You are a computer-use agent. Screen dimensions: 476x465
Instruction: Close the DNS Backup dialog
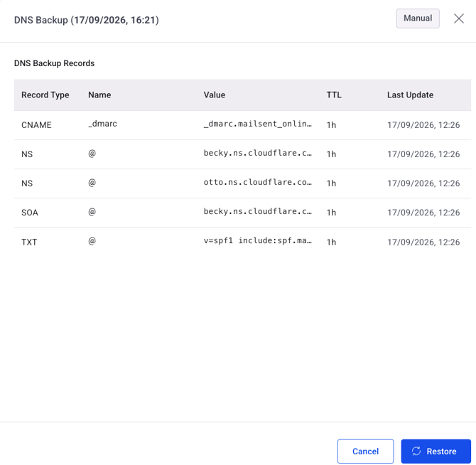coord(459,18)
